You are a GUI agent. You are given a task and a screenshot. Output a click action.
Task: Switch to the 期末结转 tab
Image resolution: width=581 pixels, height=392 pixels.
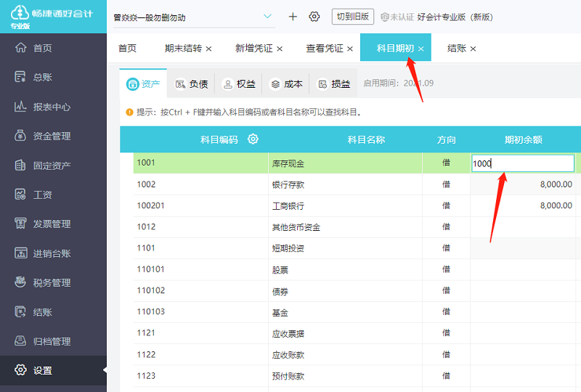(x=183, y=48)
